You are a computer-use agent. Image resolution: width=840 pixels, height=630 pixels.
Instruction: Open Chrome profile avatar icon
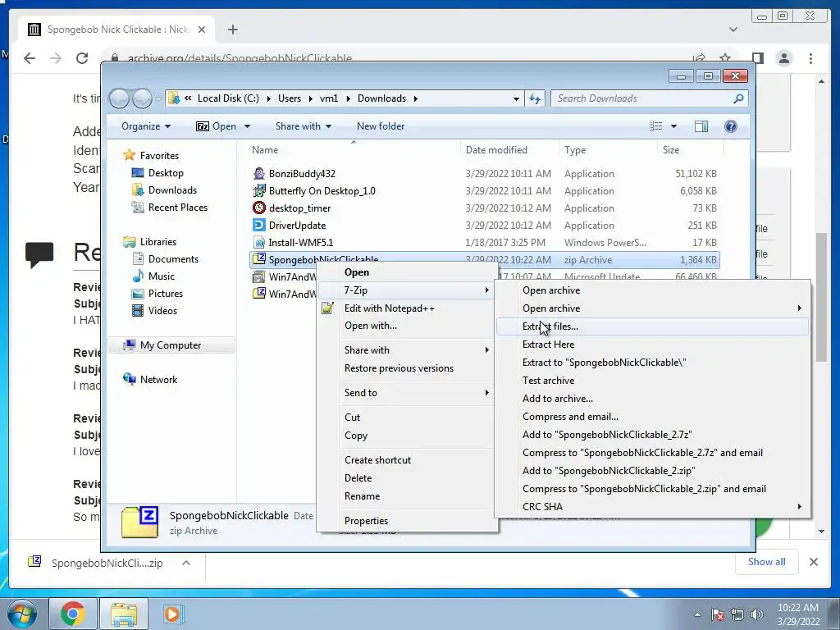click(x=783, y=58)
